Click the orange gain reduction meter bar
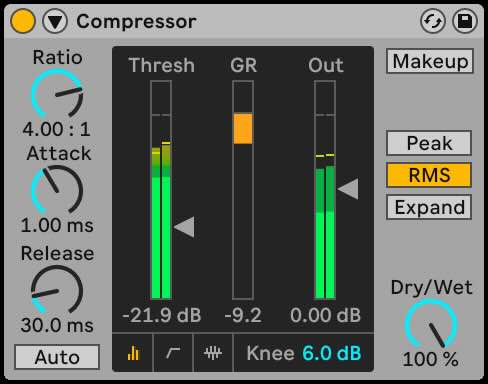The image size is (488, 384). [x=243, y=129]
